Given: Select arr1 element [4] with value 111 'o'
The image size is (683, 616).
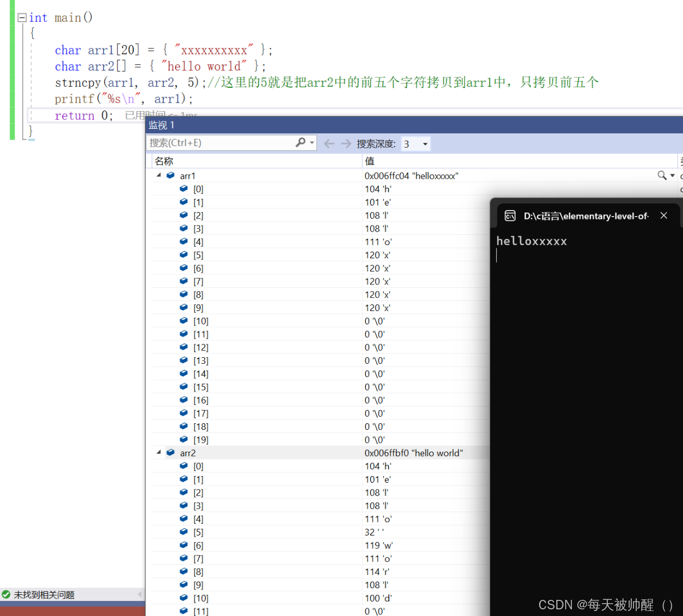Looking at the screenshot, I should [320, 242].
